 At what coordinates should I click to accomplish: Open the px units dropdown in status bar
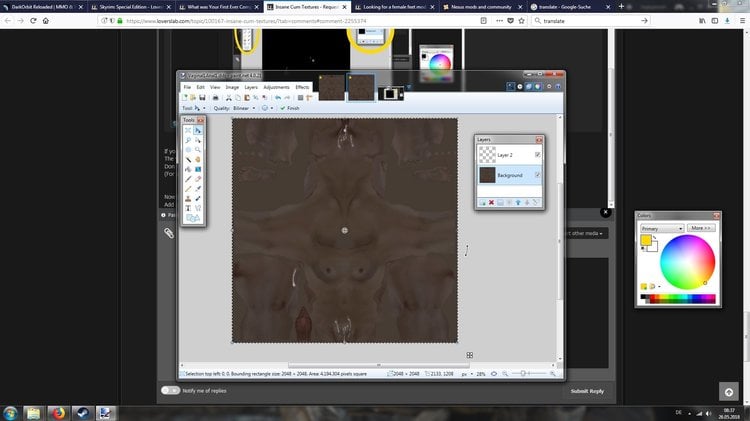(467, 374)
